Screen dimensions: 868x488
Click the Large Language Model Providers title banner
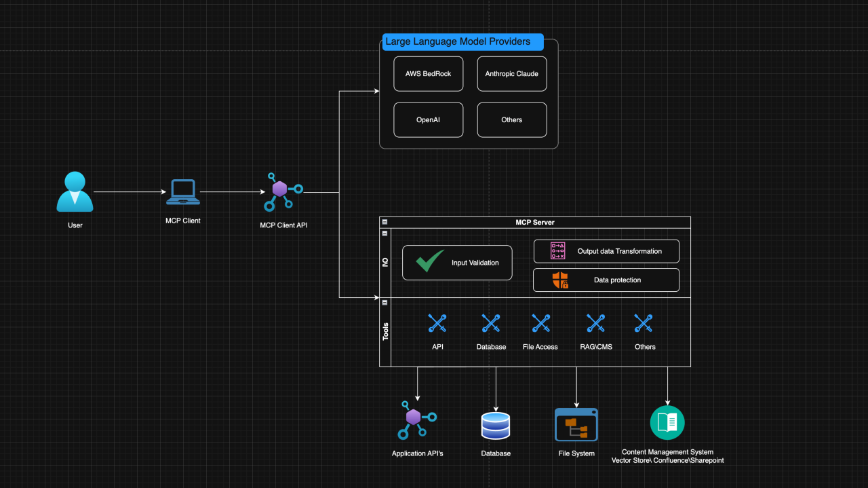pyautogui.click(x=462, y=41)
